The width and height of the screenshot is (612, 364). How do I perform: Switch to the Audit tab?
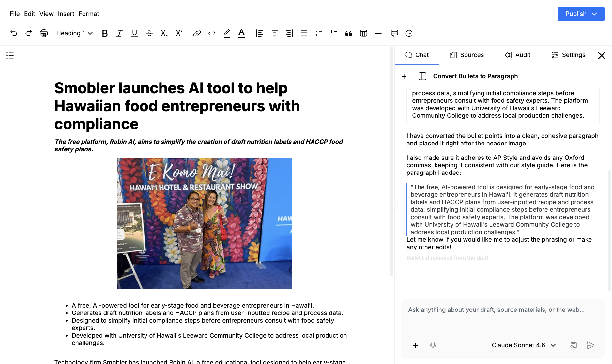coord(518,55)
